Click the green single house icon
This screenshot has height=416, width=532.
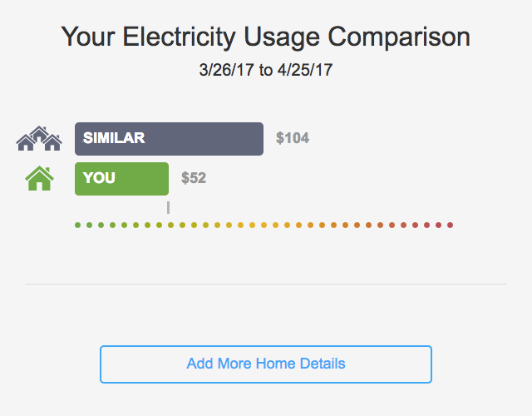click(39, 178)
